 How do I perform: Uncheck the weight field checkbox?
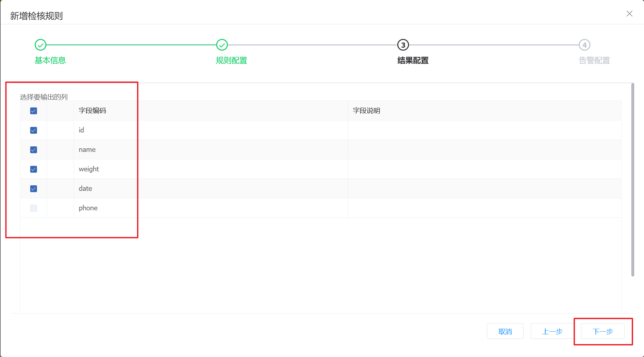pos(33,169)
